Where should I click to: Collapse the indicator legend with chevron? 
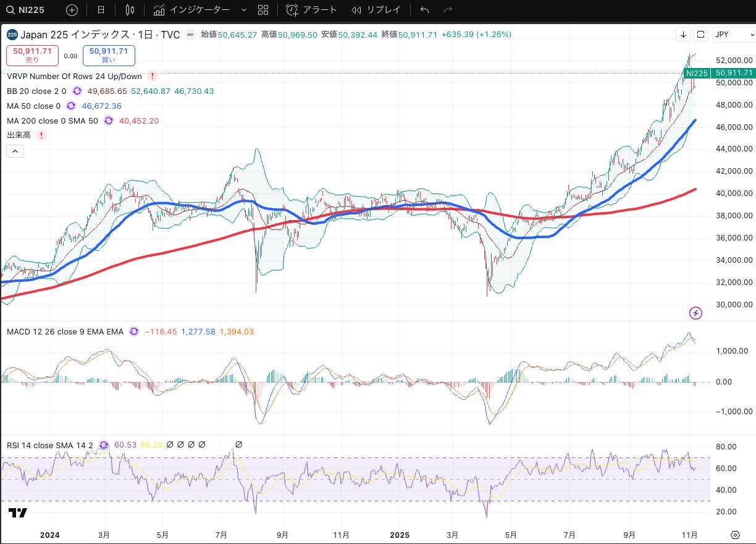coord(15,150)
